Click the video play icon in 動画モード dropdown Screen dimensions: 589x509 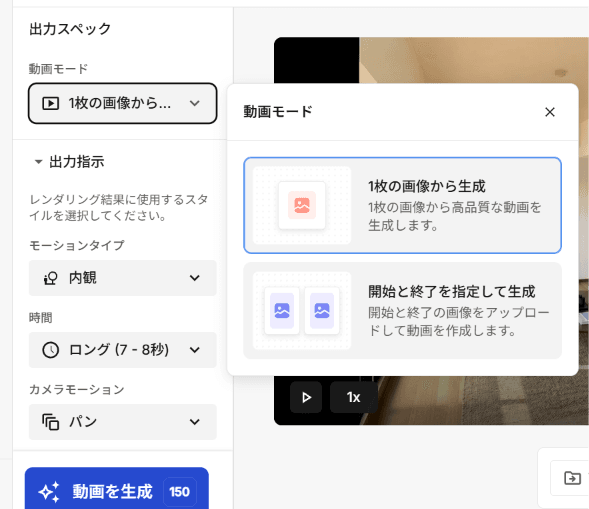click(50, 103)
